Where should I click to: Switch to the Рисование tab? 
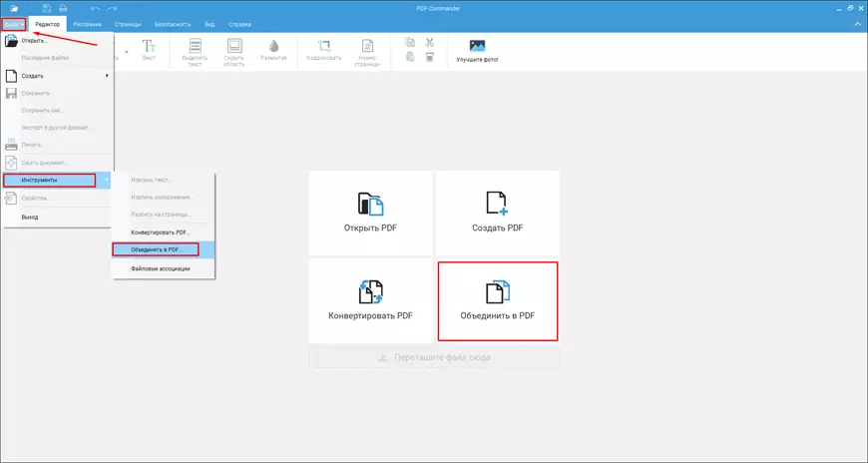pyautogui.click(x=88, y=24)
